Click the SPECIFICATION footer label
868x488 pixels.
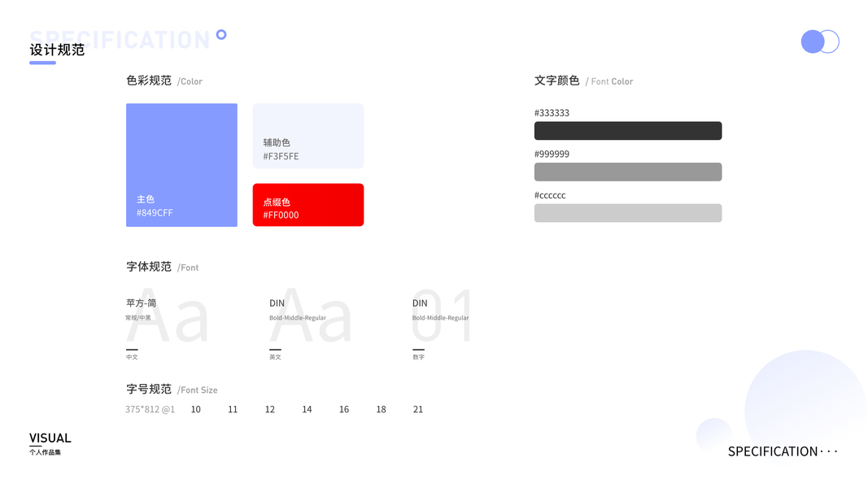[773, 451]
